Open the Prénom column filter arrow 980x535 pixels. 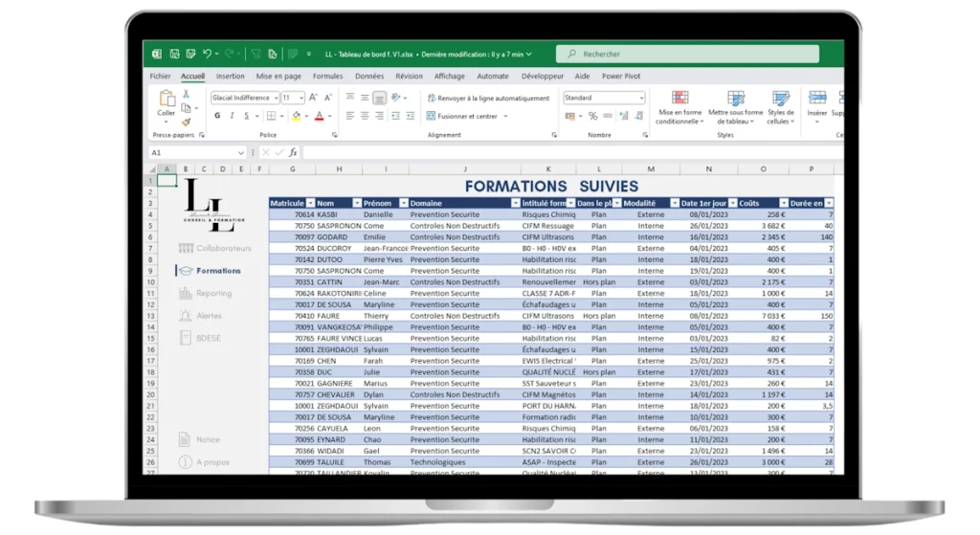click(403, 203)
